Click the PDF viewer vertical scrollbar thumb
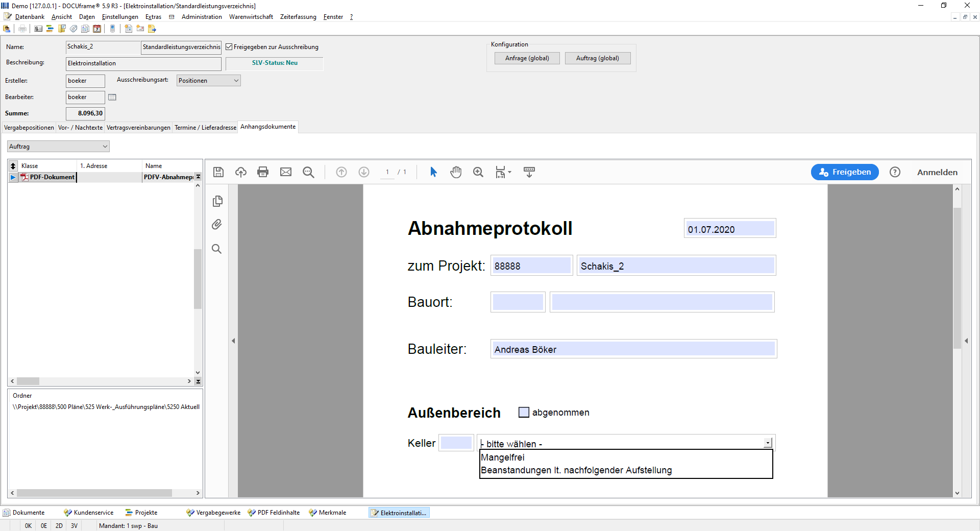 (957, 278)
